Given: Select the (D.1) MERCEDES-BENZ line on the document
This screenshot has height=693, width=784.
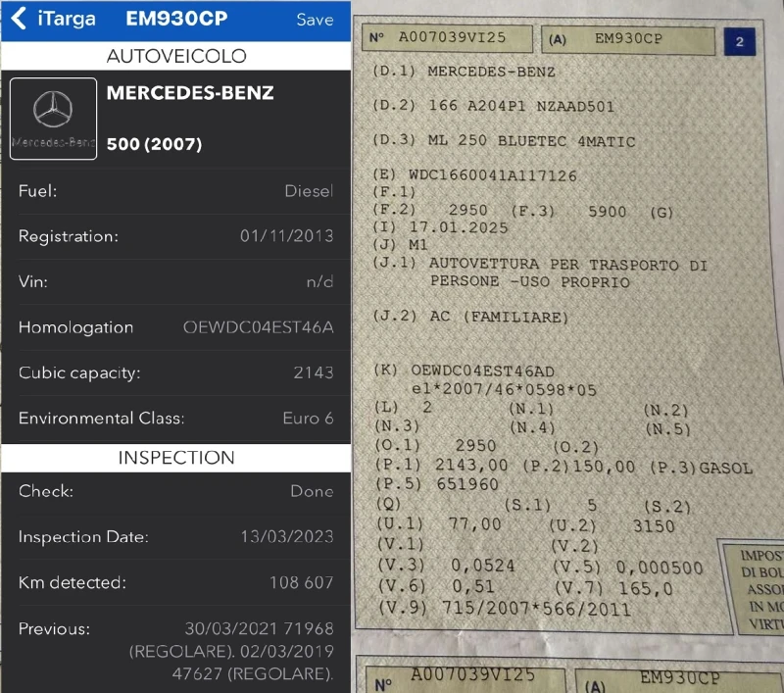Looking at the screenshot, I should coord(464,72).
